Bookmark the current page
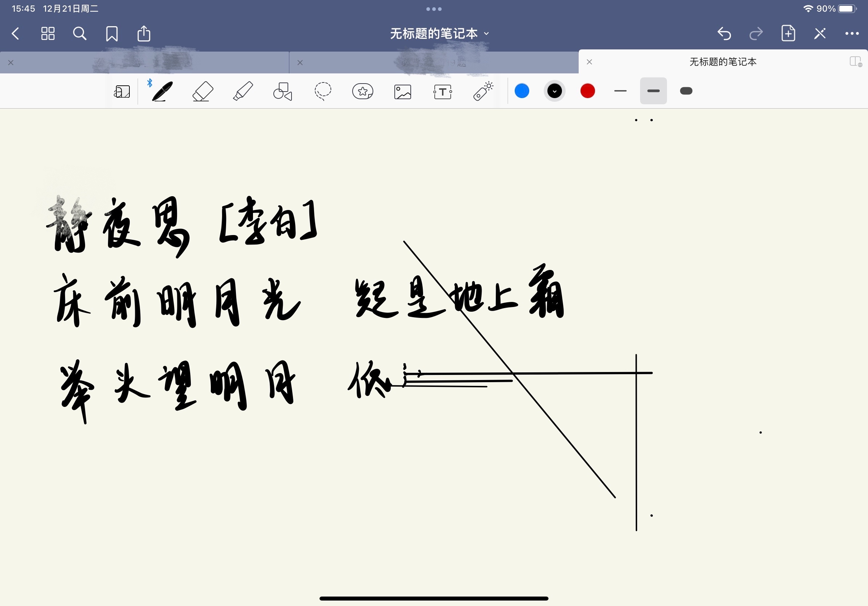The height and width of the screenshot is (606, 868). point(112,34)
